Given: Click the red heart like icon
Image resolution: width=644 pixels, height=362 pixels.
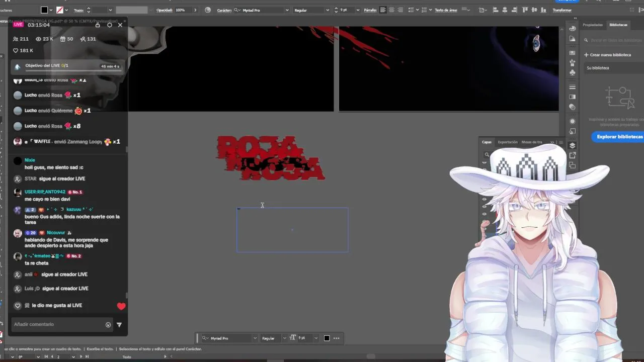Looking at the screenshot, I should point(121,306).
